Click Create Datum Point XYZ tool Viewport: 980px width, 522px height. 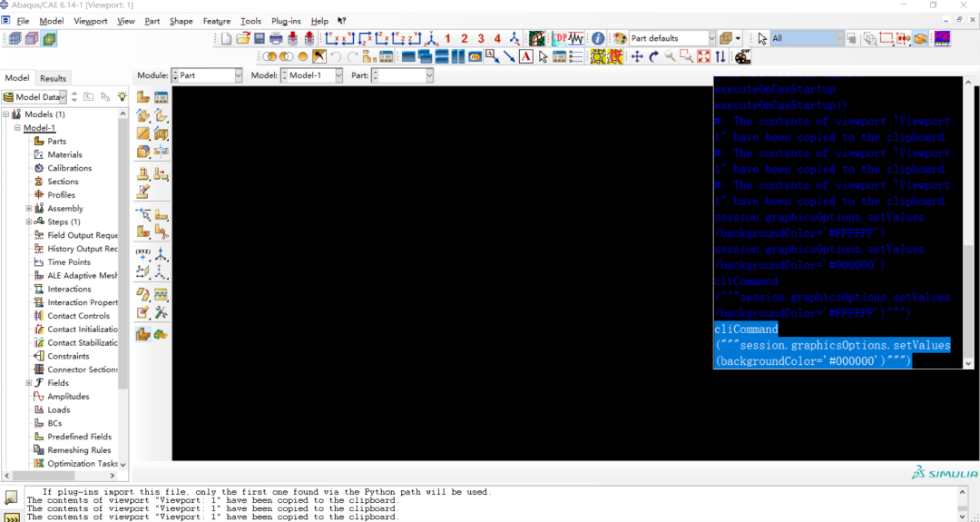tap(143, 254)
